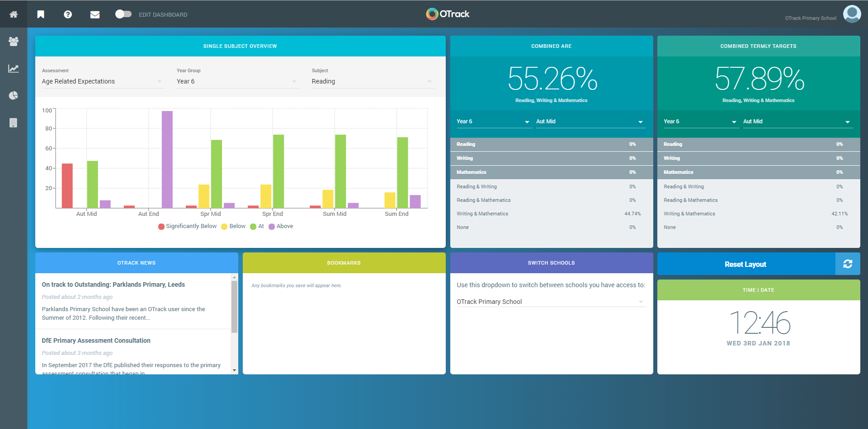This screenshot has height=429, width=868.
Task: Click the Reset Layout button
Action: tap(746, 264)
